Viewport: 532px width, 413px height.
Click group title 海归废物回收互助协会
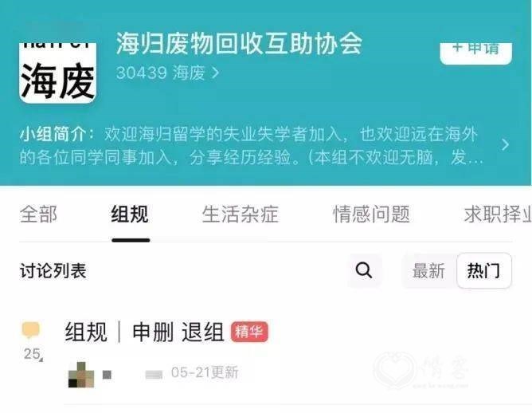(239, 44)
